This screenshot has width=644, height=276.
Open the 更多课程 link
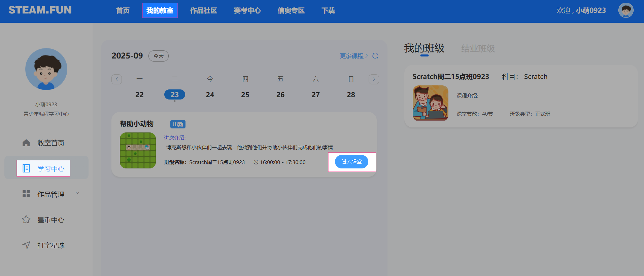click(354, 56)
